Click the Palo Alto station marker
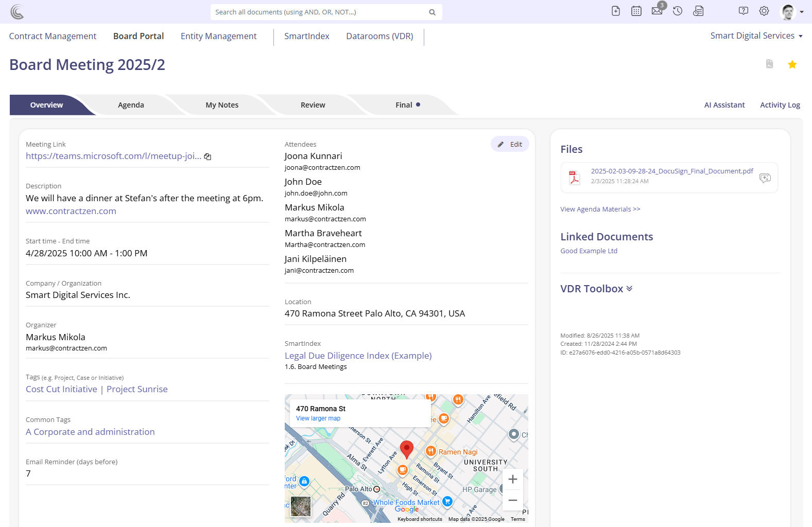The image size is (812, 527). pyautogui.click(x=376, y=489)
